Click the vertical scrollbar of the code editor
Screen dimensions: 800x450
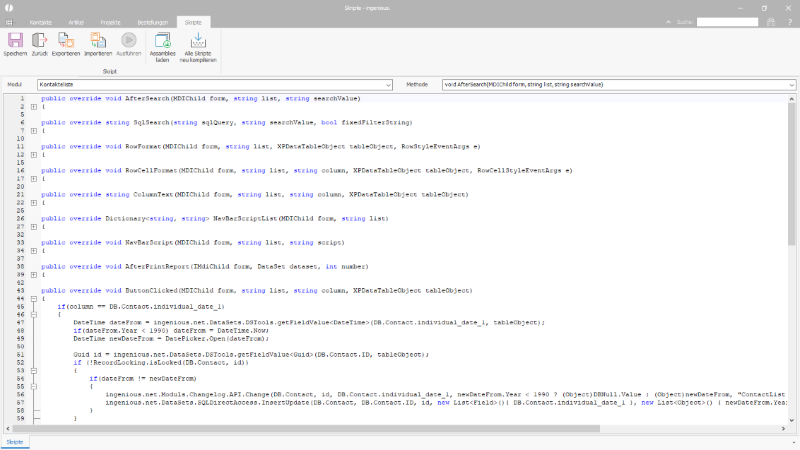coord(791,173)
